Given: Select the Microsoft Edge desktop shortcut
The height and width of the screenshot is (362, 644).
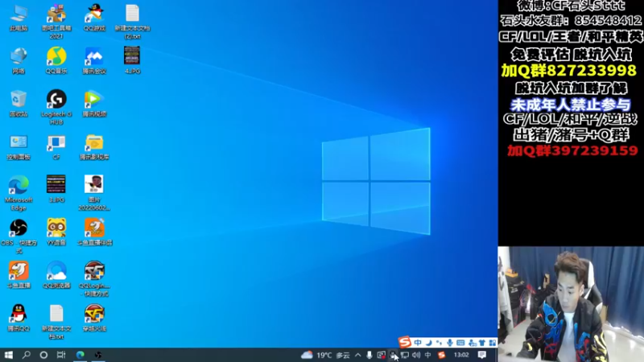Looking at the screenshot, I should [19, 193].
